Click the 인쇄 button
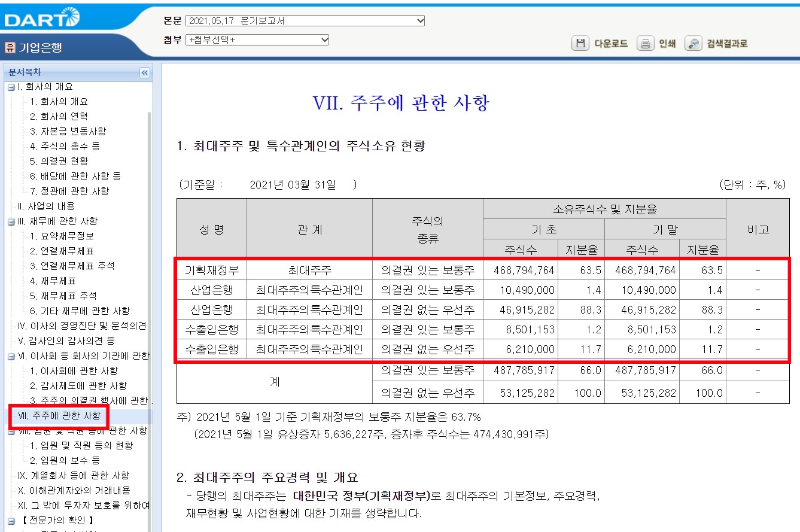This screenshot has height=532, width=800. pyautogui.click(x=667, y=44)
